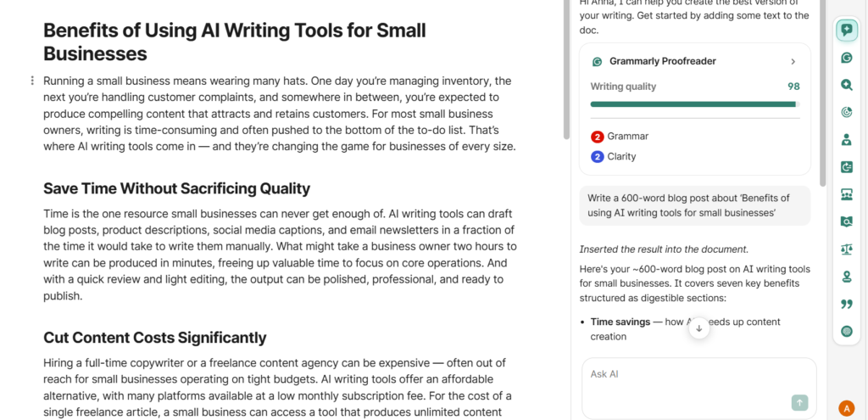Click the magnifier search agent icon
Viewport: 868px width, 420px height.
click(x=846, y=85)
